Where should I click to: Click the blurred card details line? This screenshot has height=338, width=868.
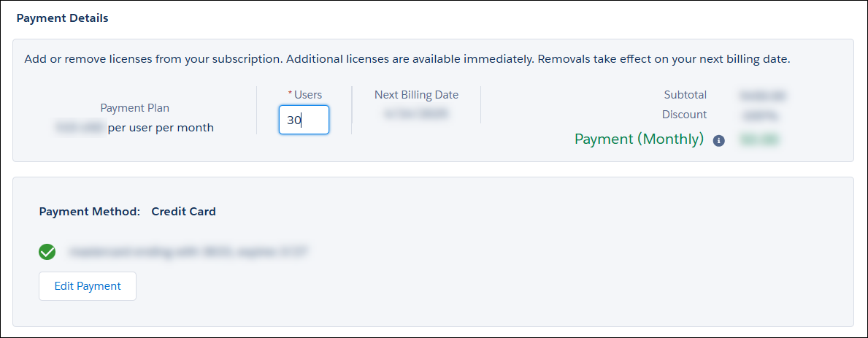coord(189,253)
